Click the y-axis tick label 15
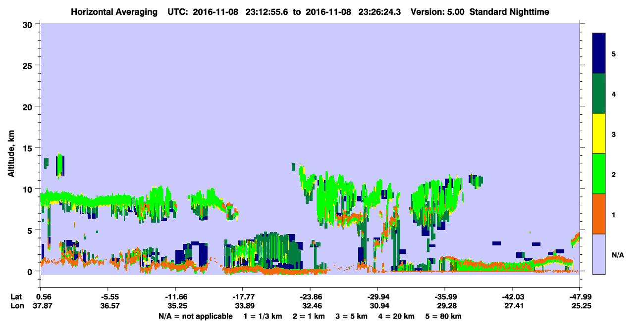Viewport: 644px width, 330px height. (x=29, y=148)
